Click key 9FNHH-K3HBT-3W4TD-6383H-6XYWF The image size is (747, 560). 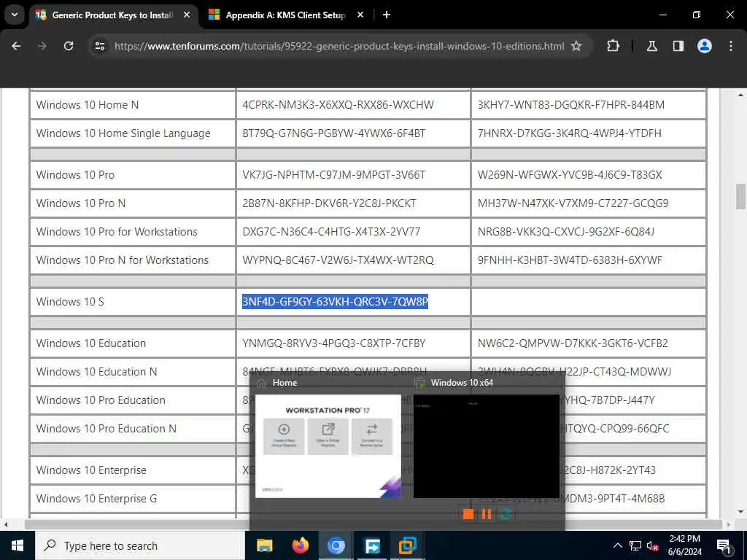tap(570, 260)
